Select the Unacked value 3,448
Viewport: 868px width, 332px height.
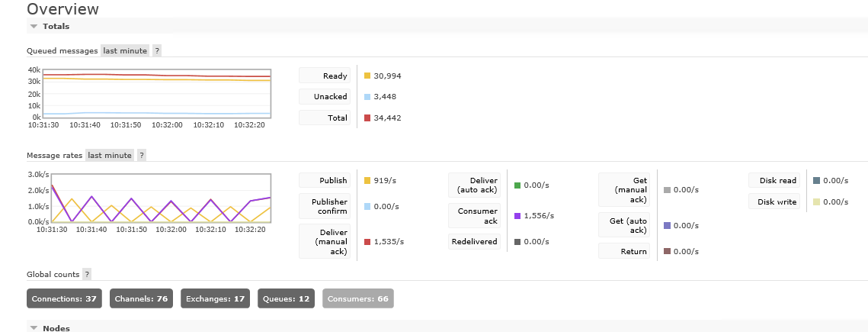pos(386,96)
